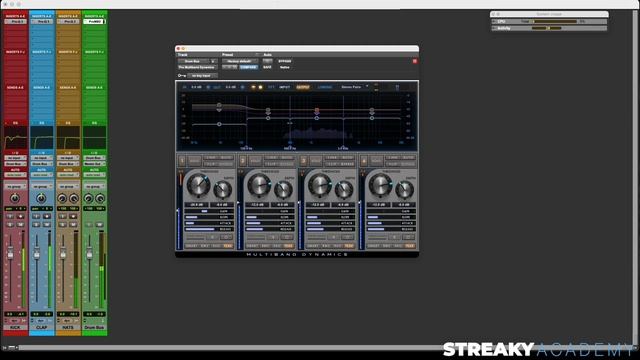Image resolution: width=640 pixels, height=360 pixels.
Task: Click Drum Bus right pan knob
Action: [100, 198]
